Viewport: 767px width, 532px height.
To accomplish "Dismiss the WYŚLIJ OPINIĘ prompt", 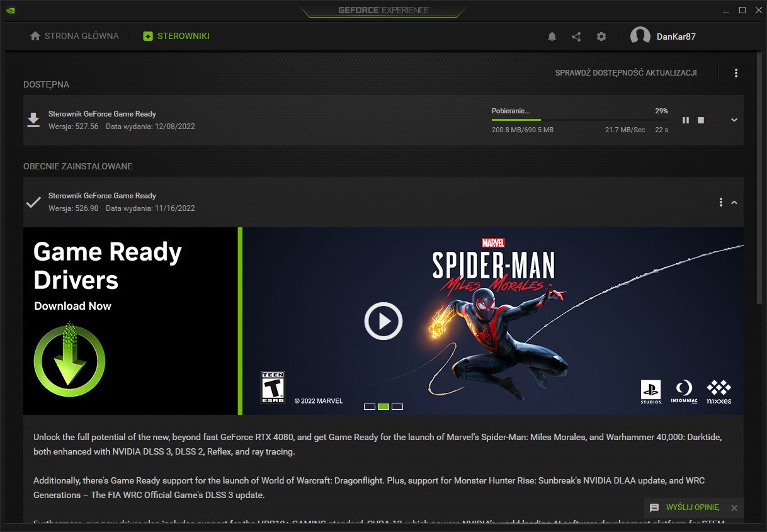I will (734, 507).
